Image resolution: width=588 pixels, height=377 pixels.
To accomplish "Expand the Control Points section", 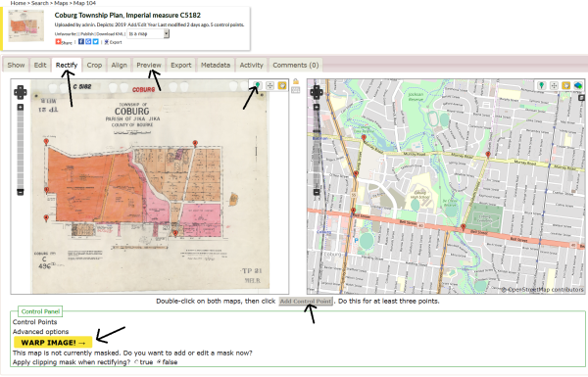I will coord(35,322).
